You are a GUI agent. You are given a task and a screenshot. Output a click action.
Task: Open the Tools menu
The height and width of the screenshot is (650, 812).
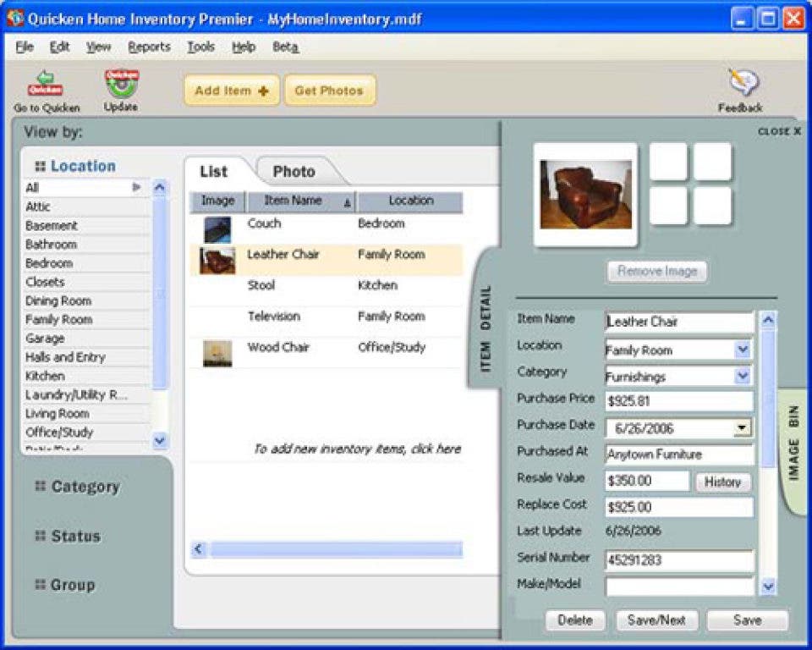[x=201, y=47]
